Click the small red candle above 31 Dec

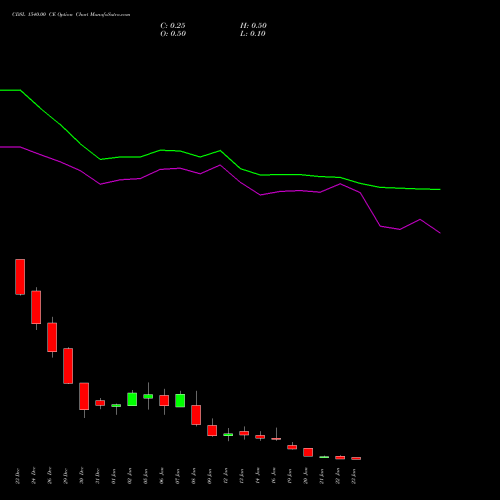tap(100, 403)
